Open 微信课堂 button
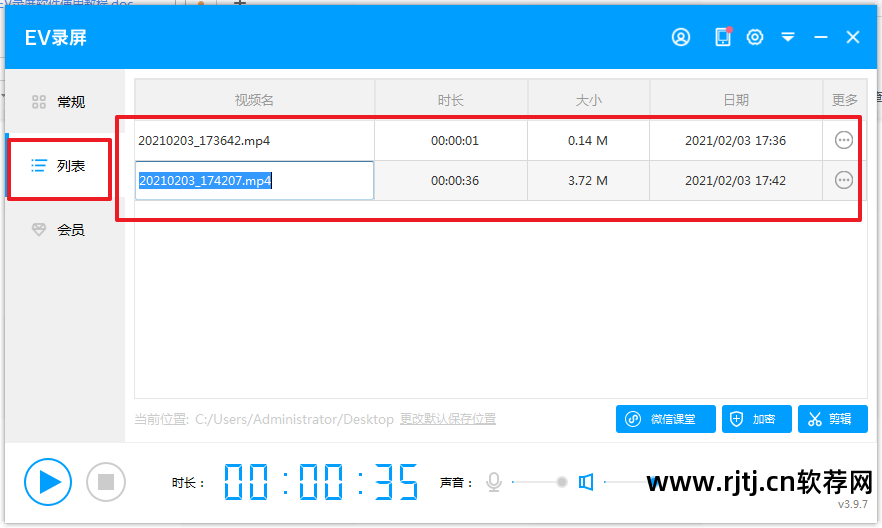 pos(665,419)
